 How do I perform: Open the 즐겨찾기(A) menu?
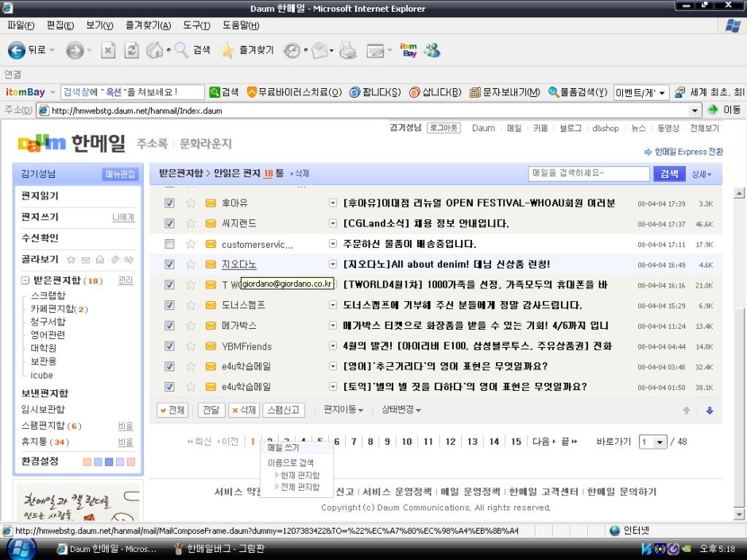148,25
